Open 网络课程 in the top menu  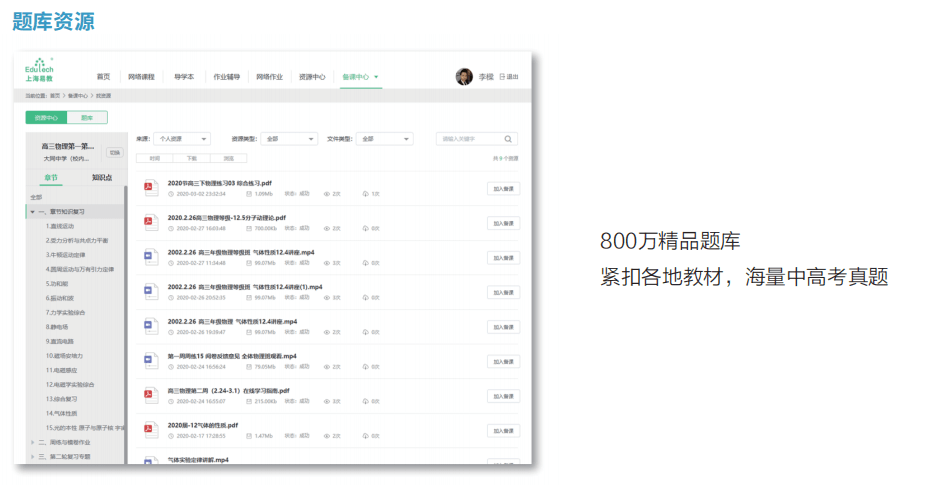coord(141,77)
